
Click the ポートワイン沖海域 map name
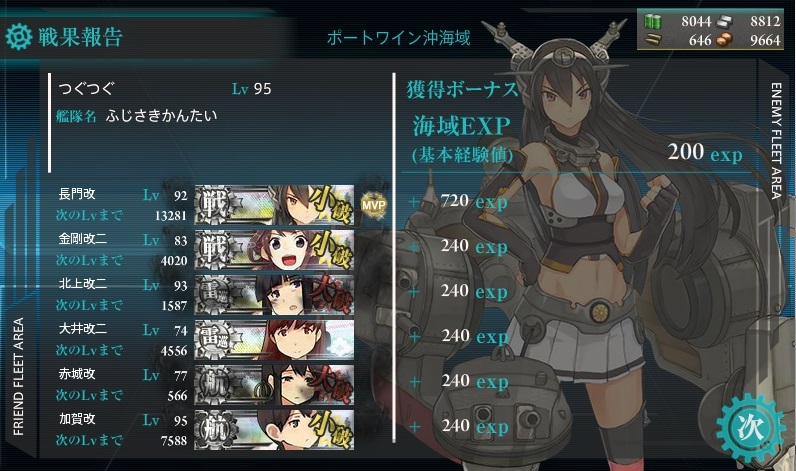click(x=399, y=38)
